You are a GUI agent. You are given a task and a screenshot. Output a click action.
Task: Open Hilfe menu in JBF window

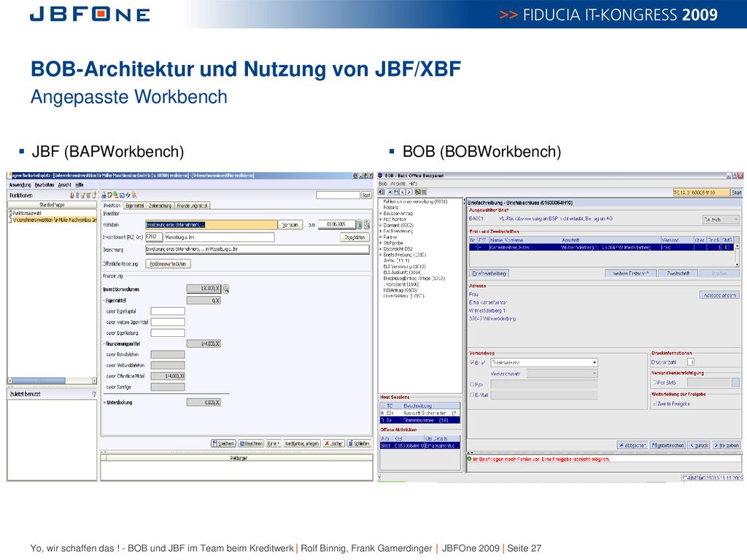click(x=79, y=184)
